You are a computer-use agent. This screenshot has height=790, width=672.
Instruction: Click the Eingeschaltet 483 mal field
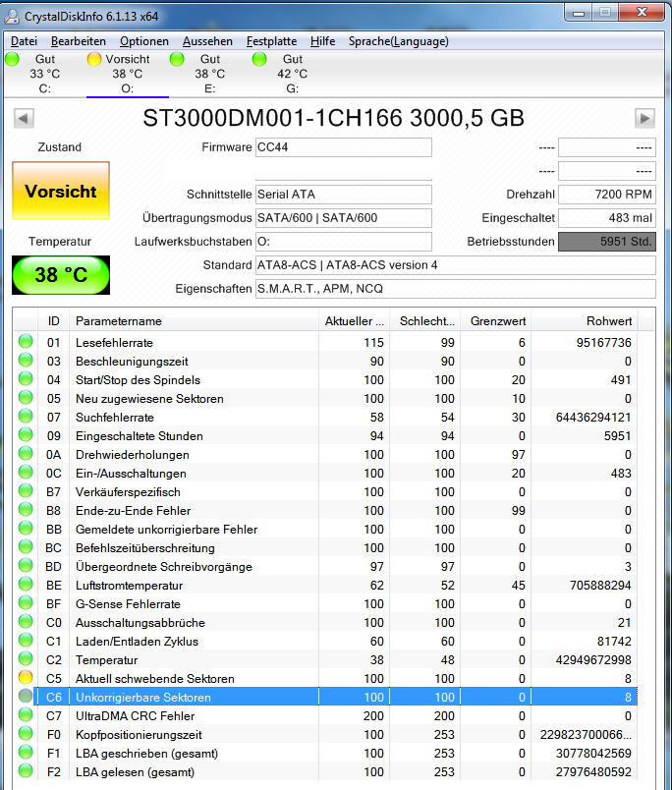pos(607,218)
